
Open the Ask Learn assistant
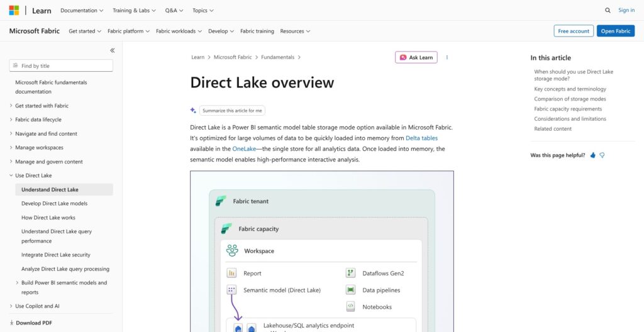click(x=416, y=57)
